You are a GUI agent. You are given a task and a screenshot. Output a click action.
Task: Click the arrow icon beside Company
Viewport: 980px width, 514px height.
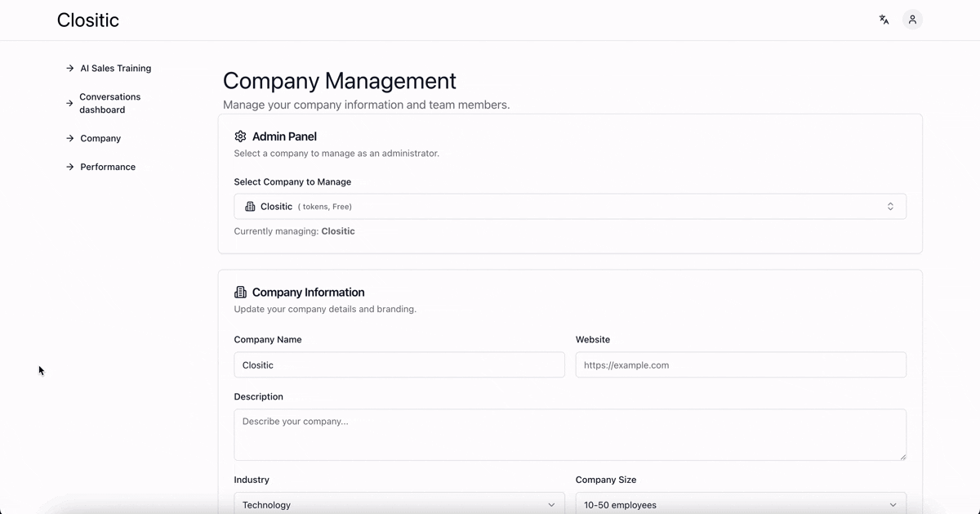pos(70,139)
